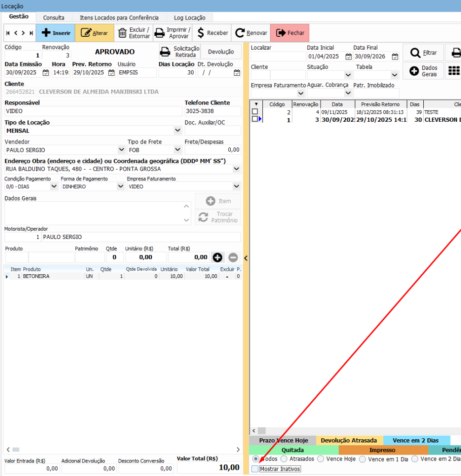Enable the Mostrar Inativos checkbox
The image size is (461, 476).
click(x=255, y=469)
